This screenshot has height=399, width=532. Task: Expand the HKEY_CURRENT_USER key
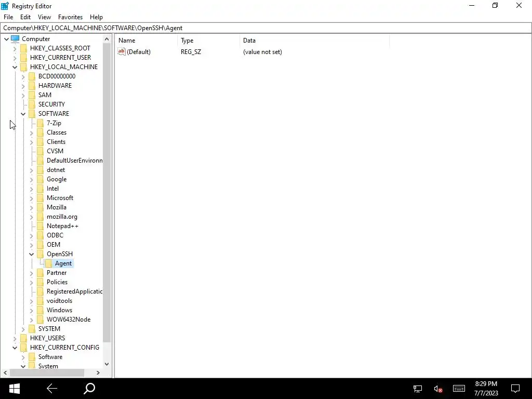pyautogui.click(x=15, y=58)
